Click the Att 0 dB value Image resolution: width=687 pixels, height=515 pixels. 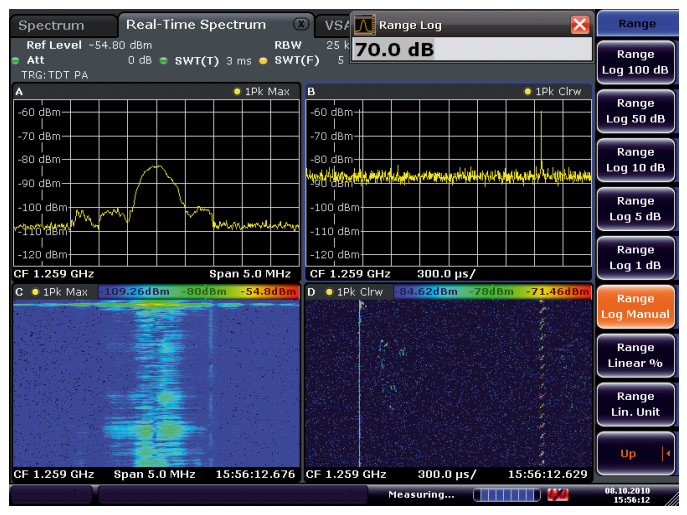[140, 60]
